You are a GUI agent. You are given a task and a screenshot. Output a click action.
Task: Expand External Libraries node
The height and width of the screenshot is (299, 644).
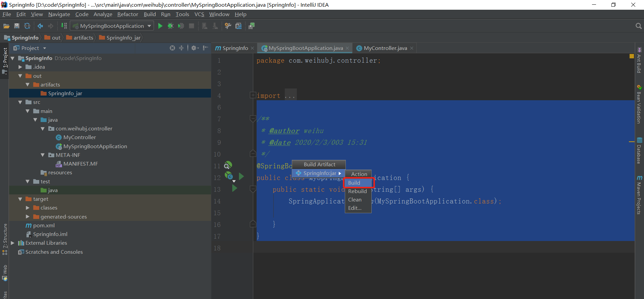pos(13,243)
